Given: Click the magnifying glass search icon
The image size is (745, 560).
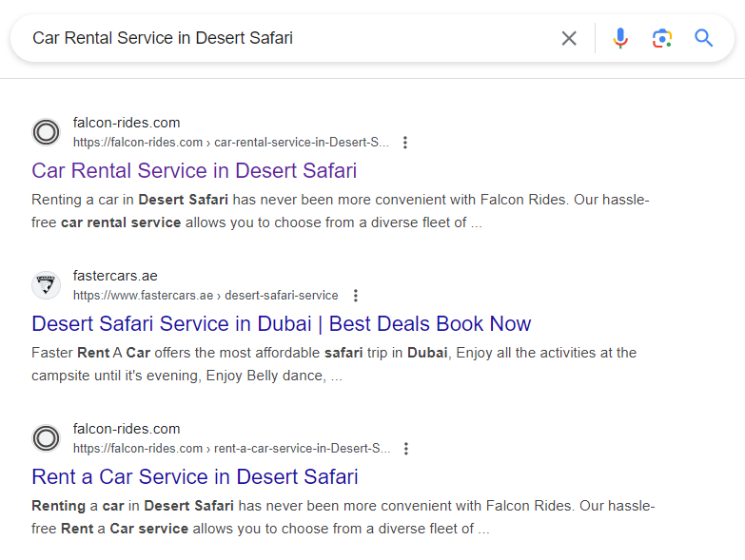Looking at the screenshot, I should point(703,38).
